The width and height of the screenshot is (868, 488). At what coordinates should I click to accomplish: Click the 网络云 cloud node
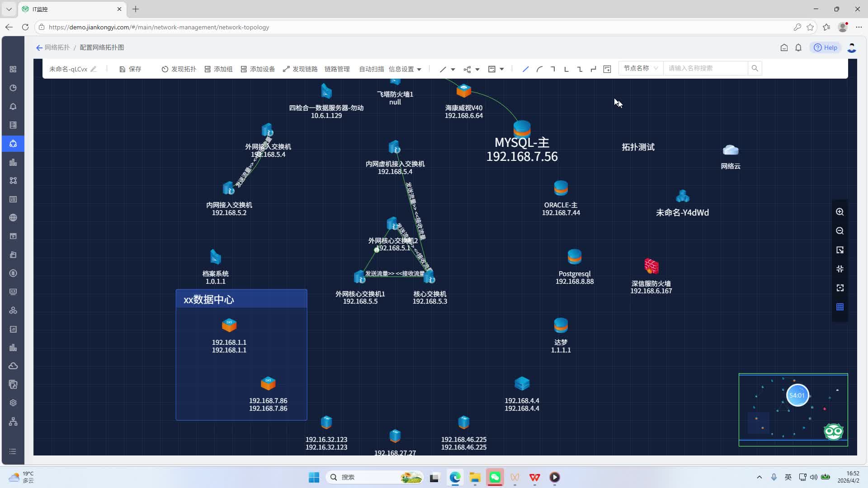[x=730, y=150]
